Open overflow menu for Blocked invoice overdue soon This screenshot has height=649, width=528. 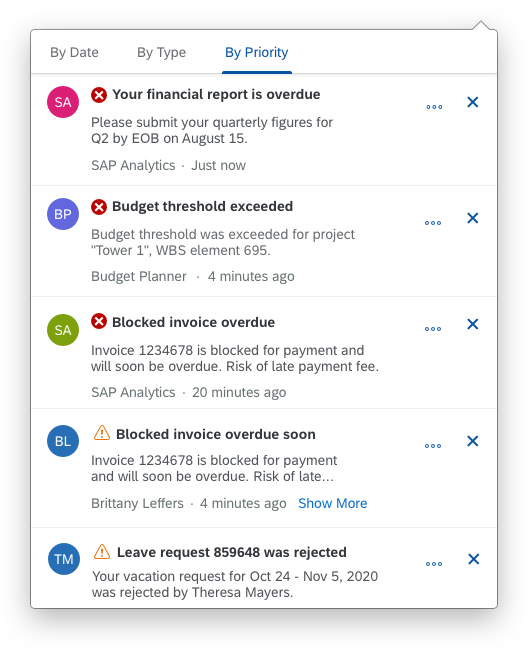click(x=433, y=446)
